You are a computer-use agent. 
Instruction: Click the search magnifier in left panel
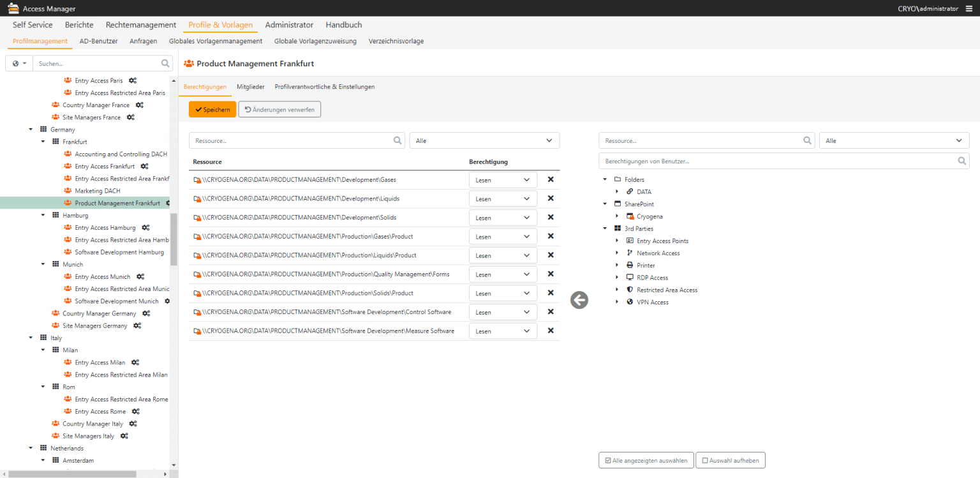pos(165,63)
